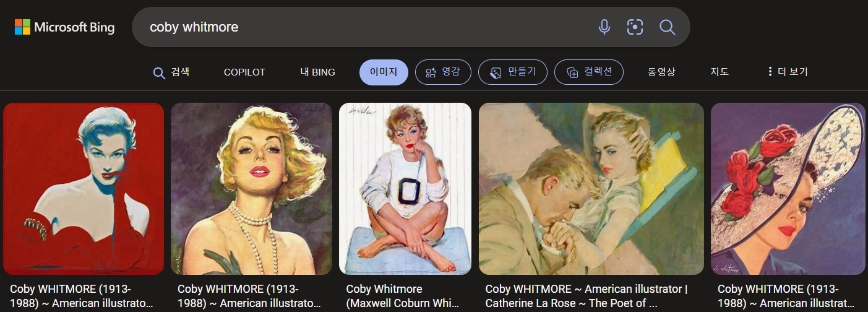Image resolution: width=868 pixels, height=312 pixels.
Task: Open the couple kissing hand illustration thumbnail
Action: 591,189
